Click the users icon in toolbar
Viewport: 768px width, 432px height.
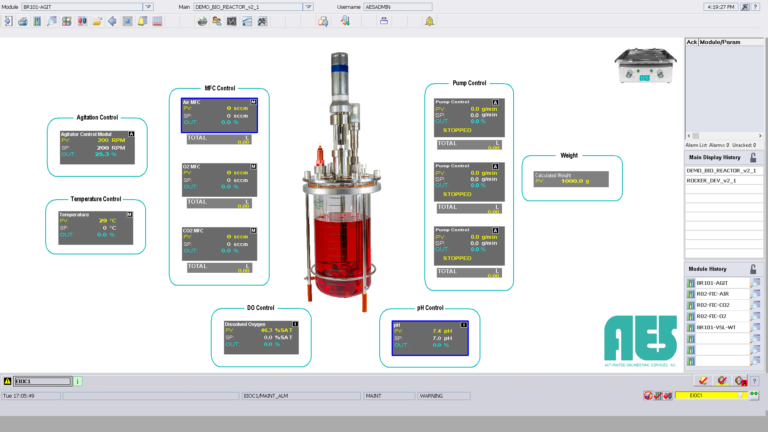point(216,21)
